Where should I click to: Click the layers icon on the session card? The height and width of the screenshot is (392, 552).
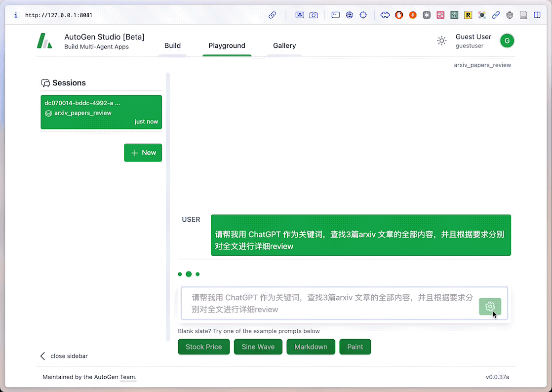tap(48, 113)
